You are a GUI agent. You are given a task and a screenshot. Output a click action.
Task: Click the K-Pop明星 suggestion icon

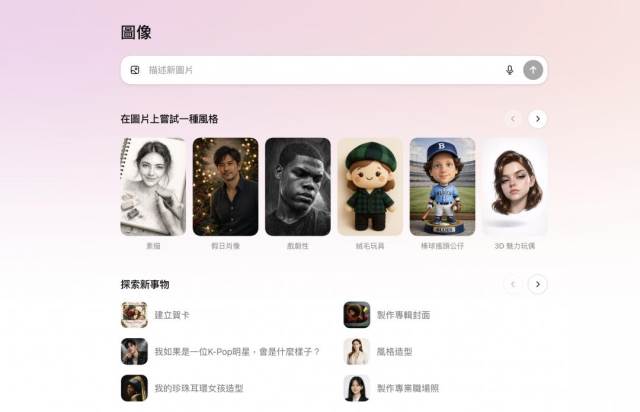[134, 352]
